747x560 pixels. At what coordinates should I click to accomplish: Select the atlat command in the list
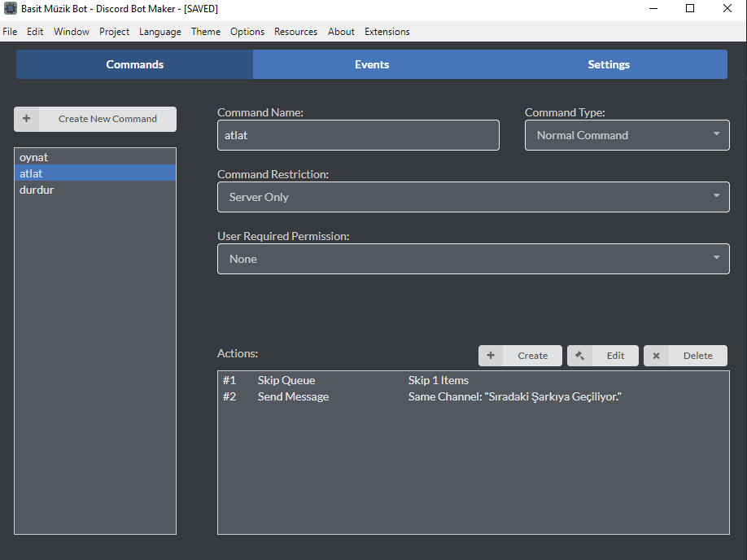click(95, 173)
